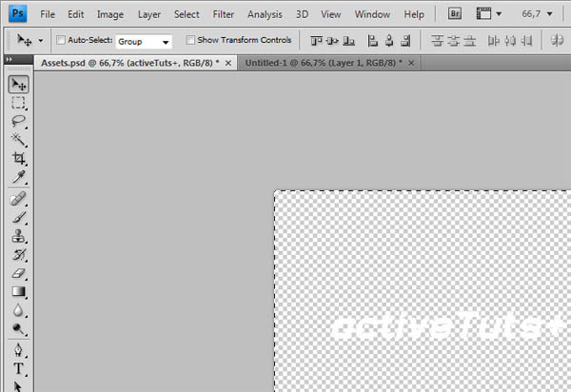Open the Select menu
Image resolution: width=571 pixels, height=392 pixels.
click(187, 14)
